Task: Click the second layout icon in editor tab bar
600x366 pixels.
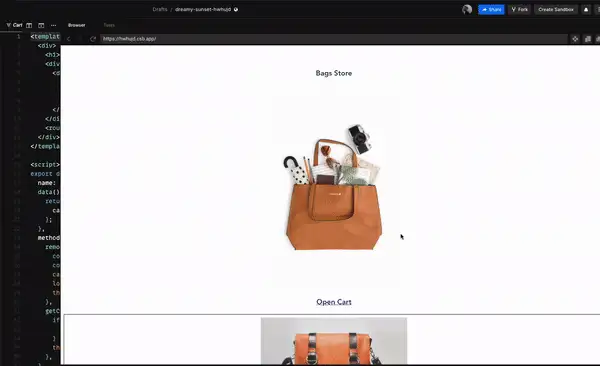Action: (x=41, y=25)
